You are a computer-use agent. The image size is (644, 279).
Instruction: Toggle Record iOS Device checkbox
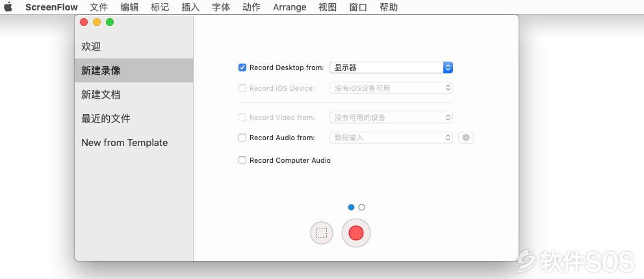click(x=242, y=88)
